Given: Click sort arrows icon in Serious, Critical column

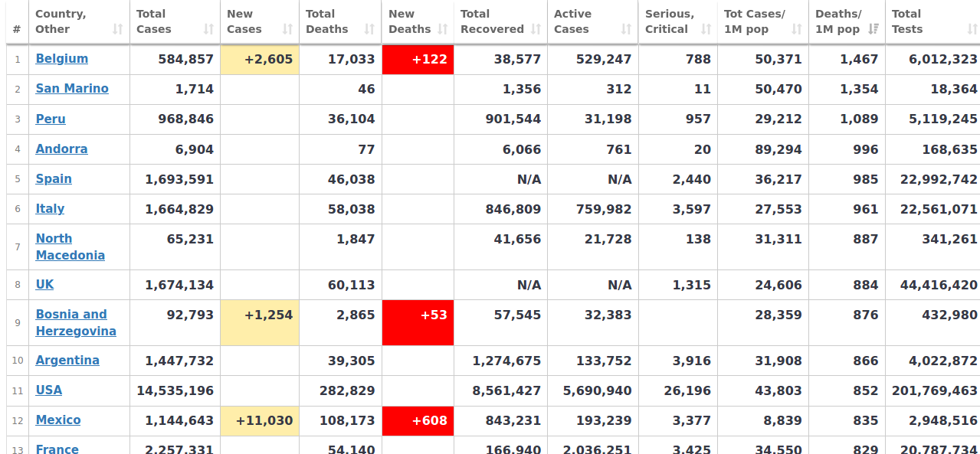Looking at the screenshot, I should (706, 29).
